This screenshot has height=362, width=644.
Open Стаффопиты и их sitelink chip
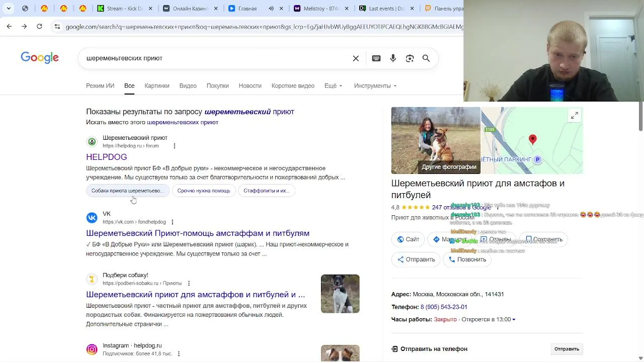(267, 191)
